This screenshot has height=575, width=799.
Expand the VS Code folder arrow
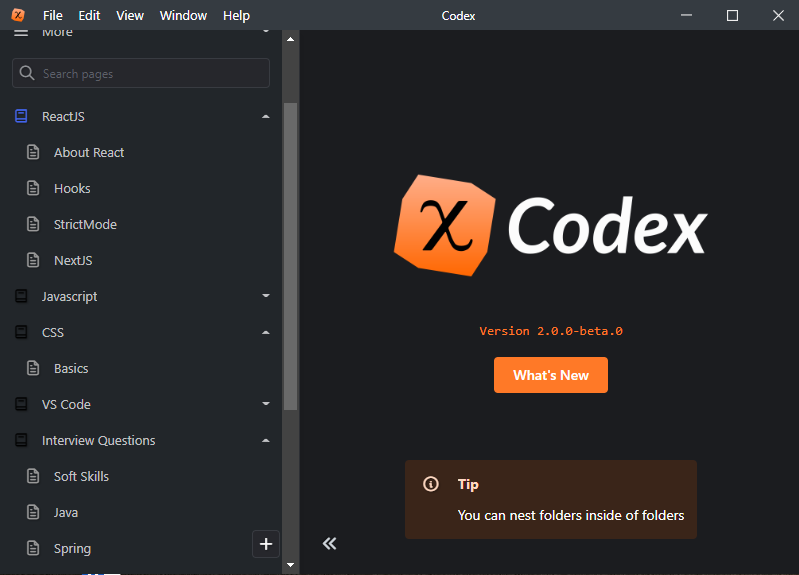tap(265, 405)
